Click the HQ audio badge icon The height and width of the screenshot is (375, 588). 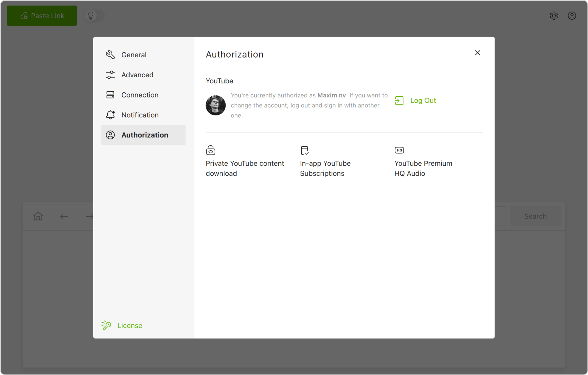[399, 150]
